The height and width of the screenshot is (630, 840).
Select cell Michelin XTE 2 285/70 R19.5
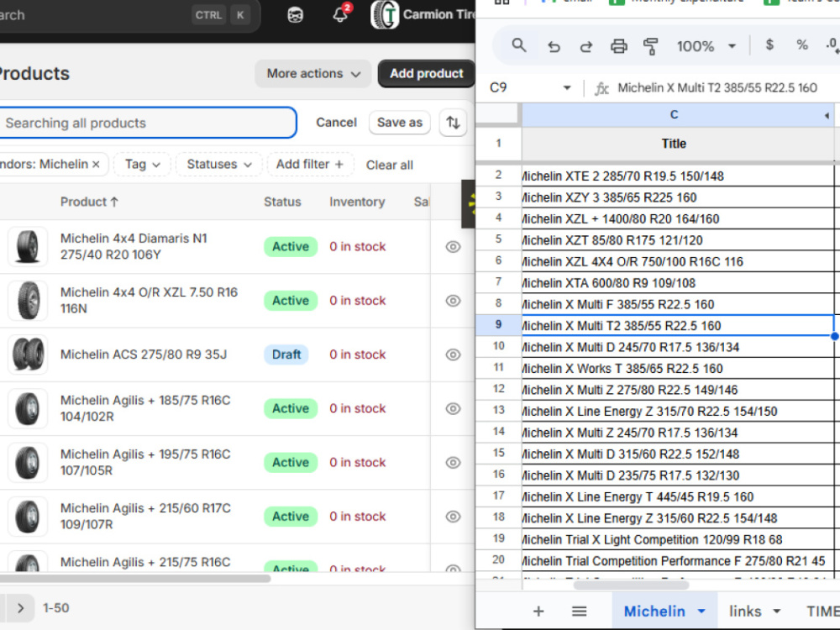click(678, 176)
